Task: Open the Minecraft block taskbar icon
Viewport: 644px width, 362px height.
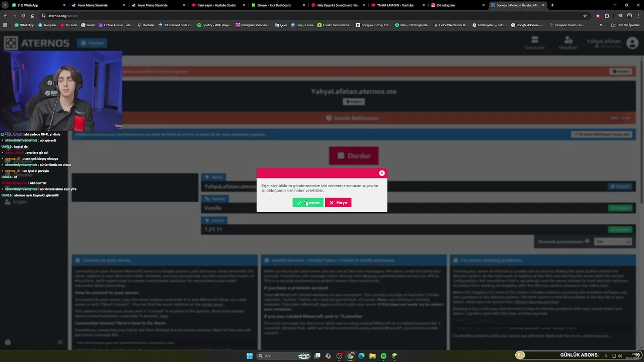Action: coord(394,356)
